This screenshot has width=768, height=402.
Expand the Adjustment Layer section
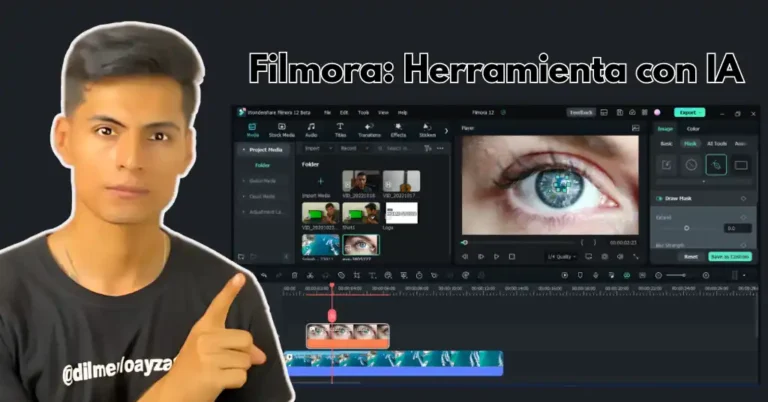[244, 212]
